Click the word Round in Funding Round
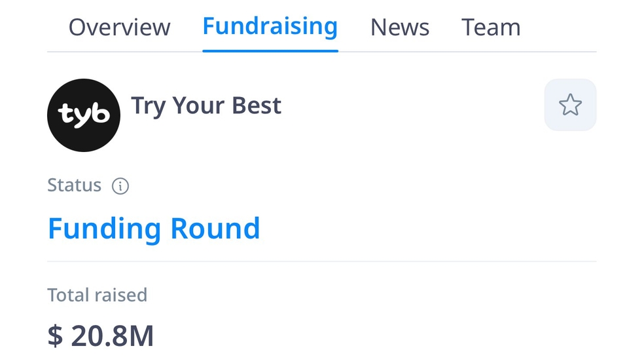 coord(215,229)
